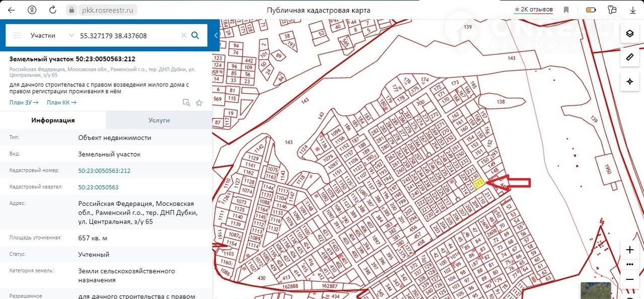Switch basemap via satellite thumbnail

pyautogui.click(x=595, y=290)
